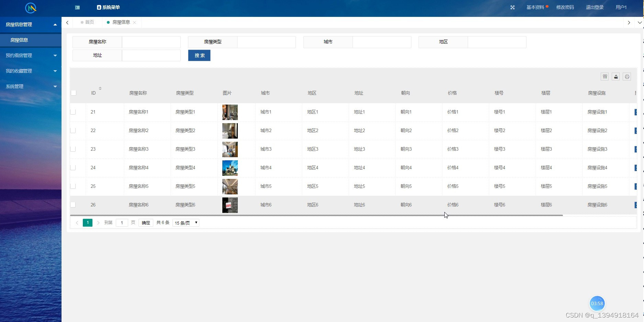This screenshot has height=322, width=644.
Task: Focus the 房屋类型 search field
Action: click(266, 42)
